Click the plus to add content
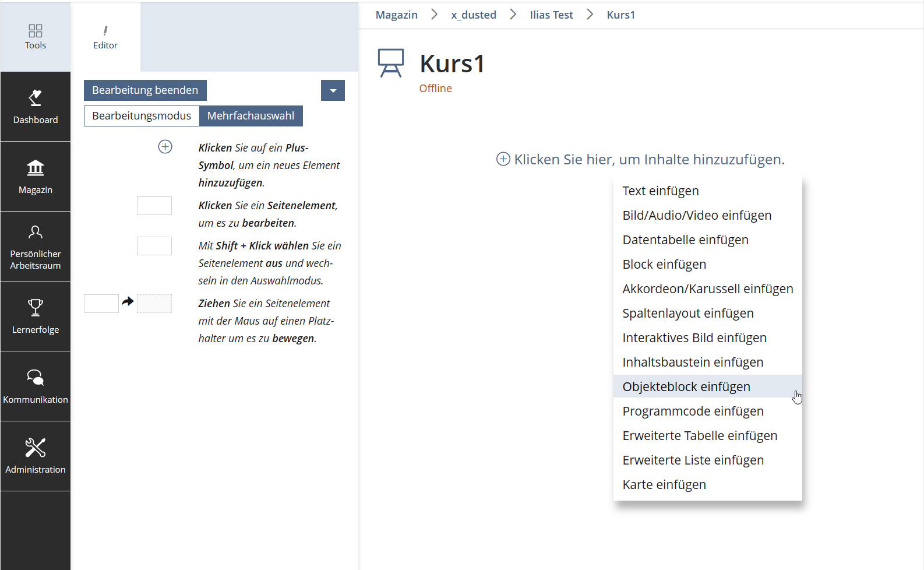The width and height of the screenshot is (924, 570). point(503,159)
